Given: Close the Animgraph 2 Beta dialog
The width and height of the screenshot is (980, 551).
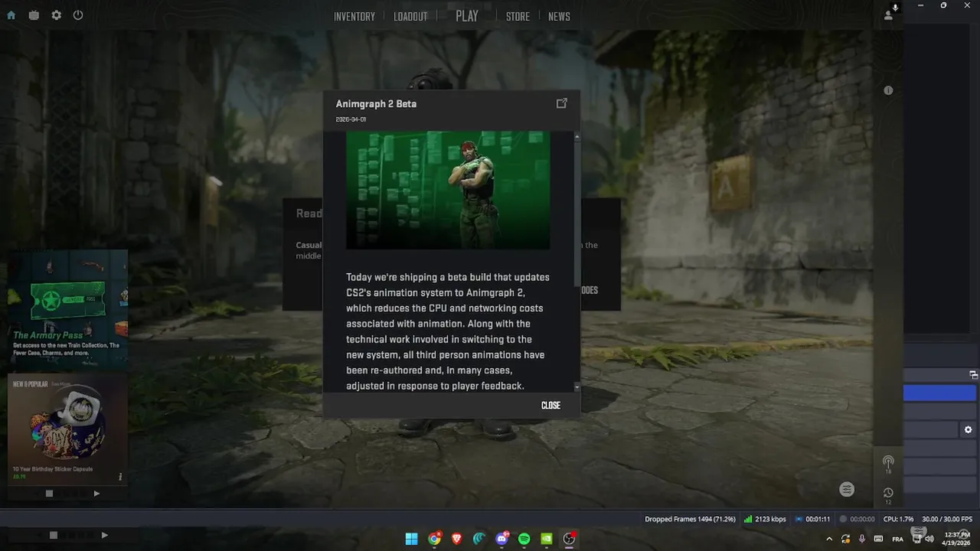Looking at the screenshot, I should point(550,406).
